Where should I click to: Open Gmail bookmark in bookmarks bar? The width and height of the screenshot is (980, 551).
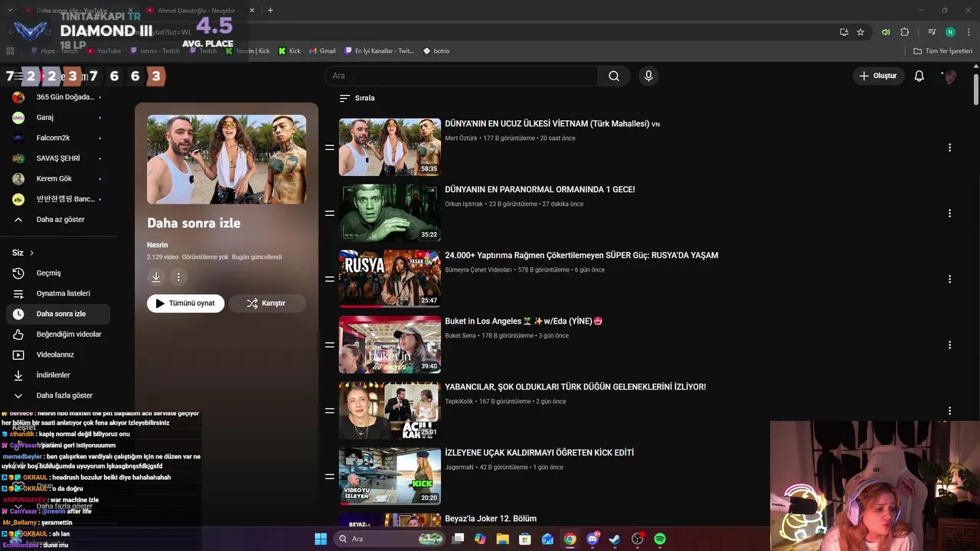322,51
